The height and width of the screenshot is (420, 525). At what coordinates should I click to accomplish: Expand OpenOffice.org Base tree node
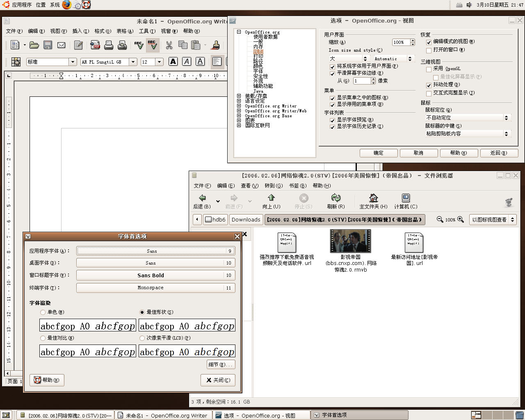click(x=239, y=116)
